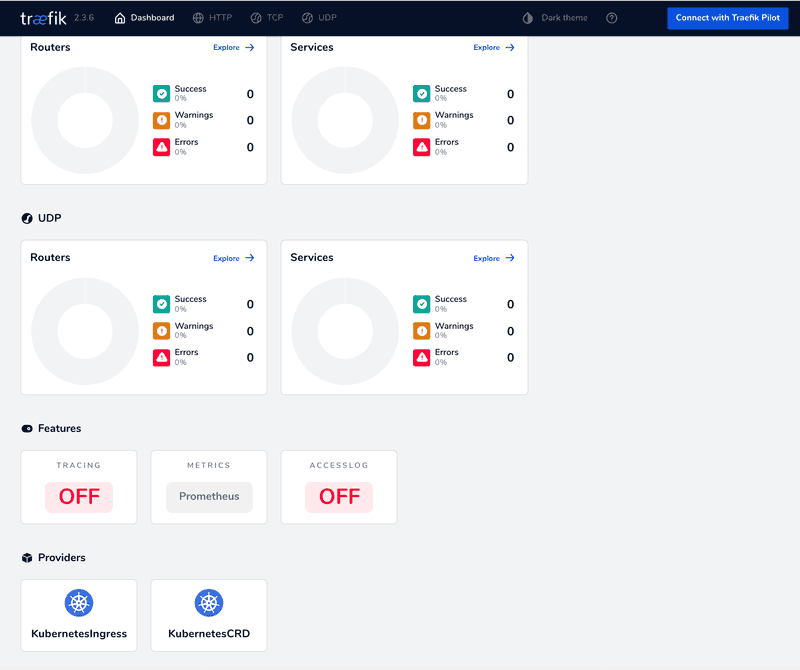Viewport: 800px width, 670px height.
Task: Click the UDP Services donut chart
Action: 344,331
